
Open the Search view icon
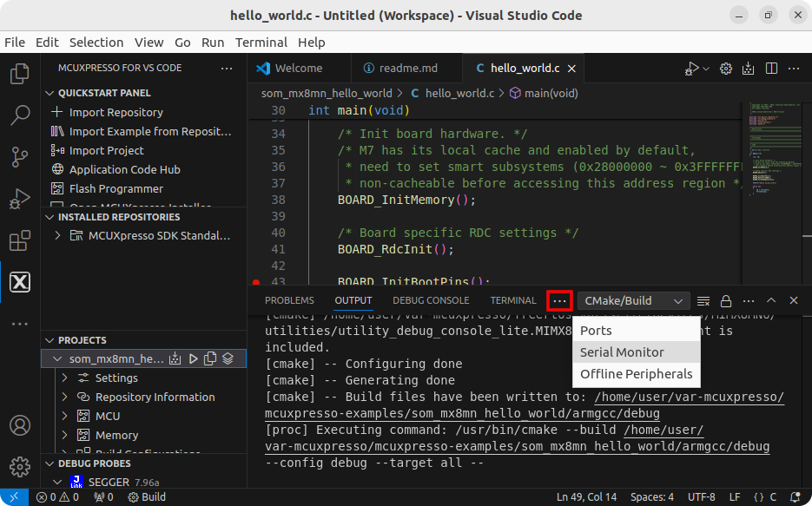tap(19, 115)
